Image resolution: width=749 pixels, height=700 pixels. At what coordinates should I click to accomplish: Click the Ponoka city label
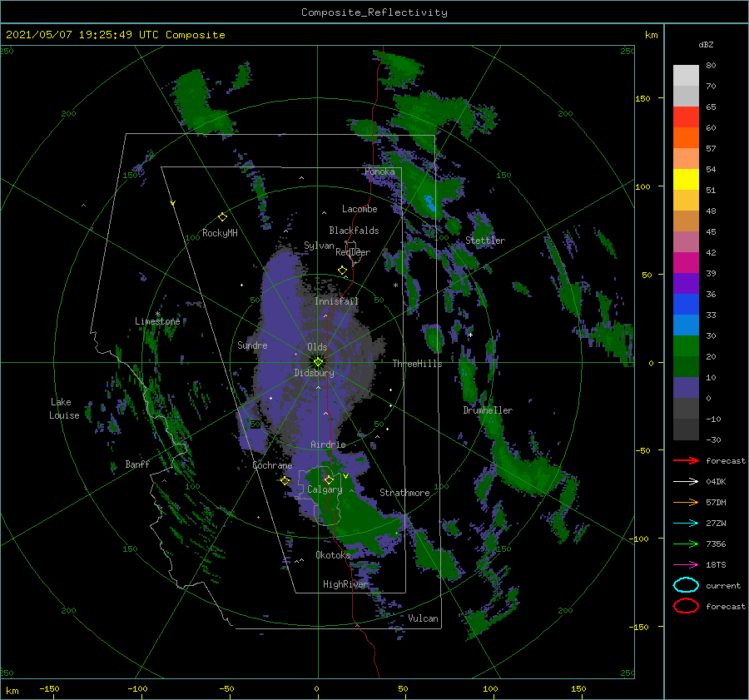379,171
